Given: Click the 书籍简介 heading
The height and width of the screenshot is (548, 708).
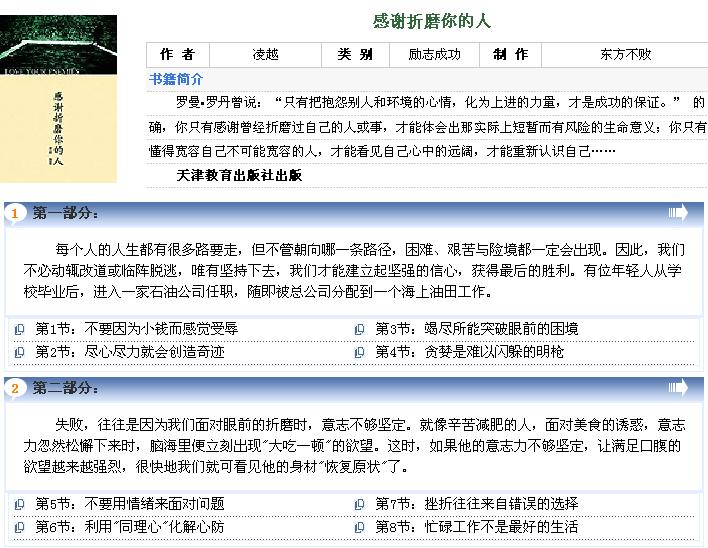Looking at the screenshot, I should click(x=176, y=78).
